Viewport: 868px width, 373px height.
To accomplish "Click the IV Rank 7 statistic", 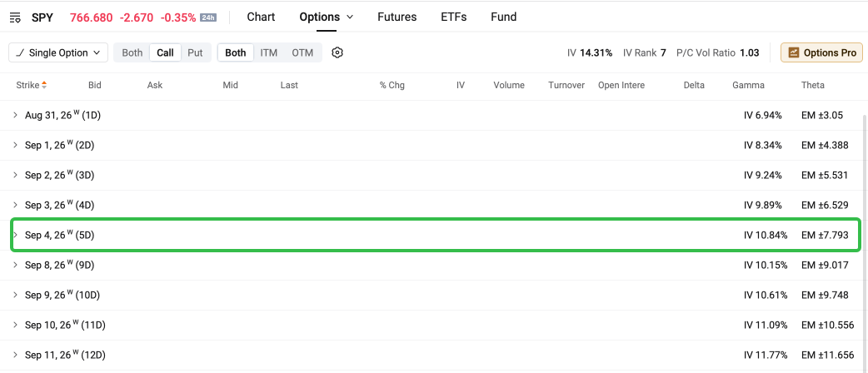I will (645, 52).
